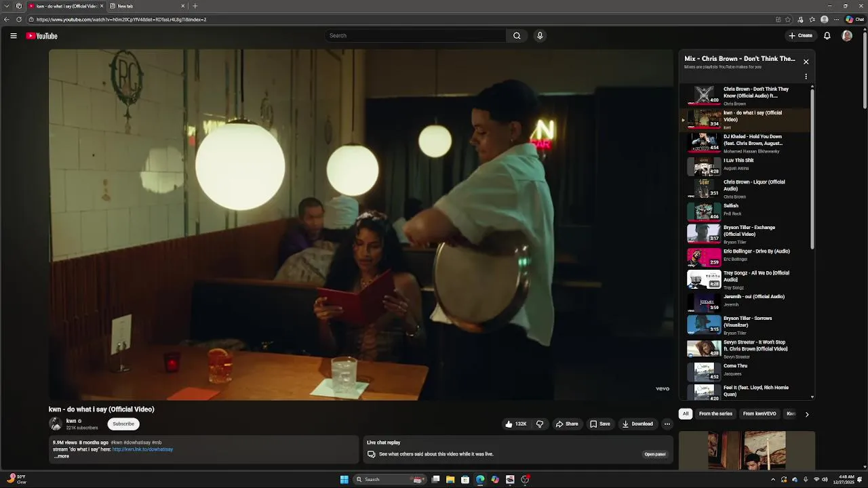This screenshot has width=868, height=488.
Task: Reload the page
Action: pos(19,20)
